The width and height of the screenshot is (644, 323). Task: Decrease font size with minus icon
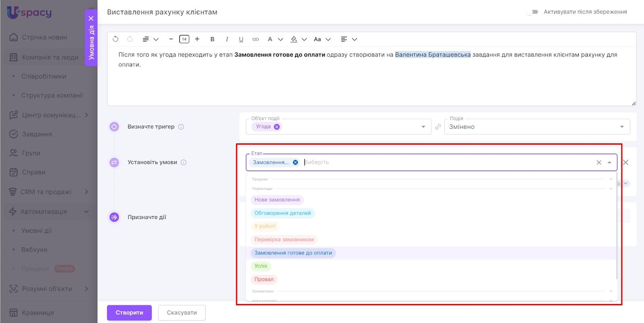coord(171,39)
